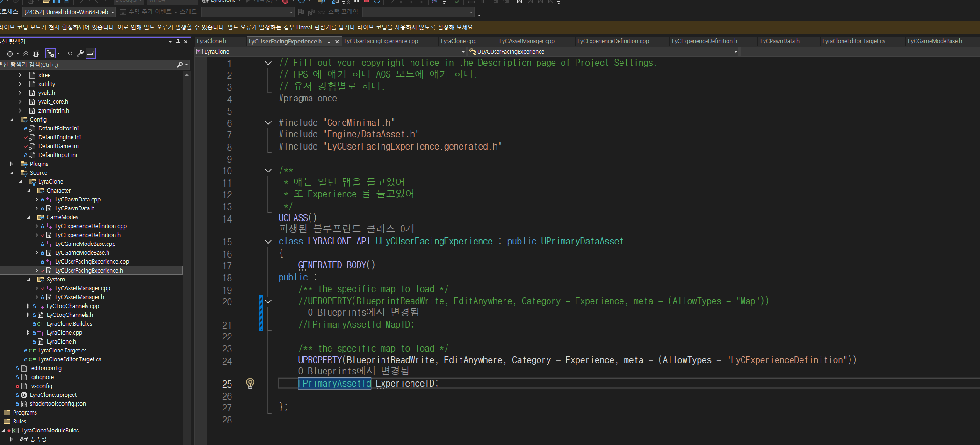Click the flag threads icon in debug toolbar

click(301, 12)
